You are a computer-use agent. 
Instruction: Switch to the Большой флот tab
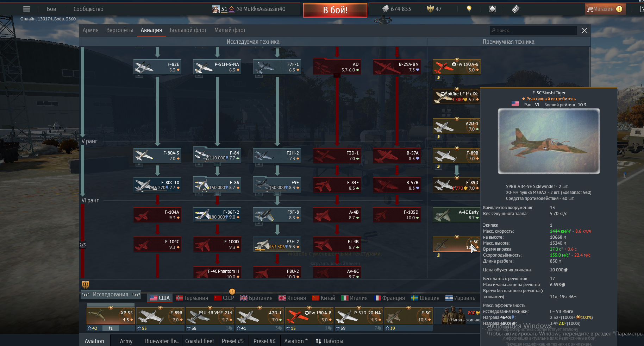coord(188,30)
